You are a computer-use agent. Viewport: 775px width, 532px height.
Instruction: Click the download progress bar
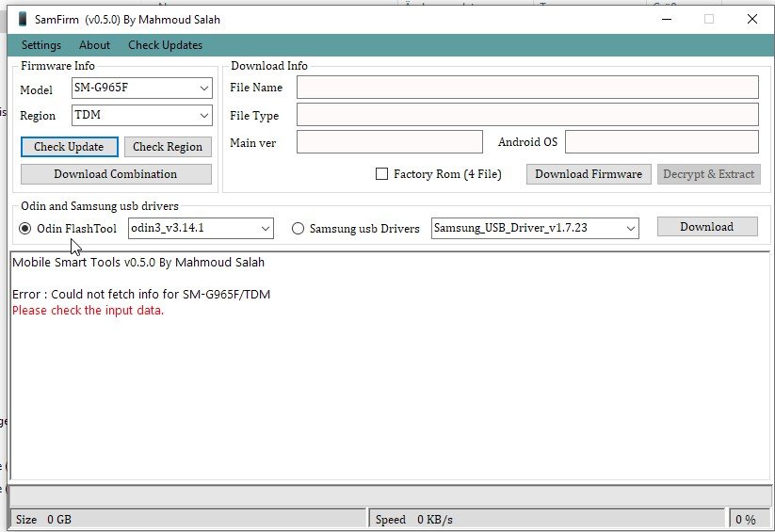click(x=390, y=495)
